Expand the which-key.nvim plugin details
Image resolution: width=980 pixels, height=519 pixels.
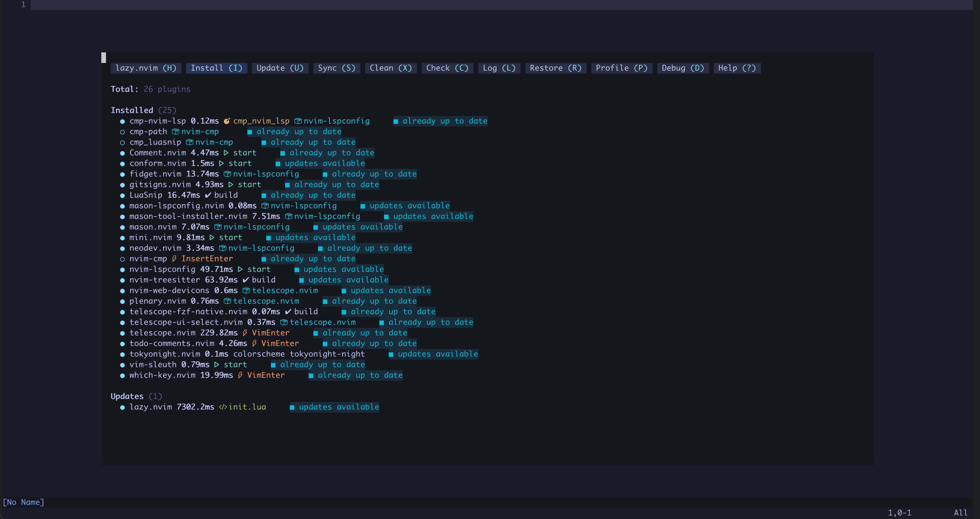[x=163, y=375]
